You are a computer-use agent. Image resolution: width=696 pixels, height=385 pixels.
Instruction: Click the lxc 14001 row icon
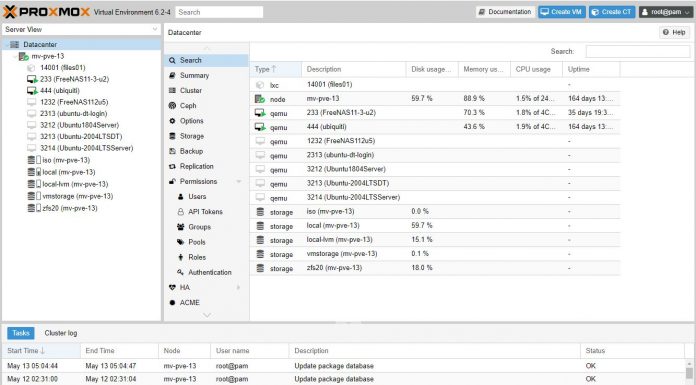(260, 85)
